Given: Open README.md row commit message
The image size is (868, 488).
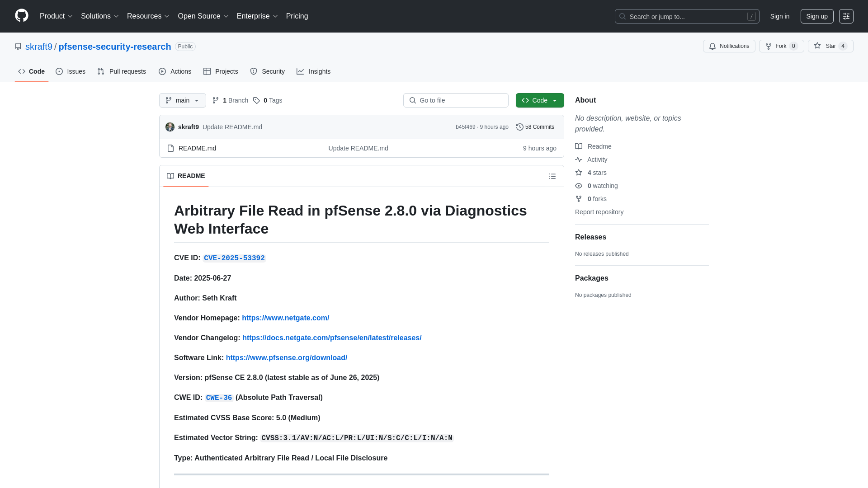Looking at the screenshot, I should [358, 148].
